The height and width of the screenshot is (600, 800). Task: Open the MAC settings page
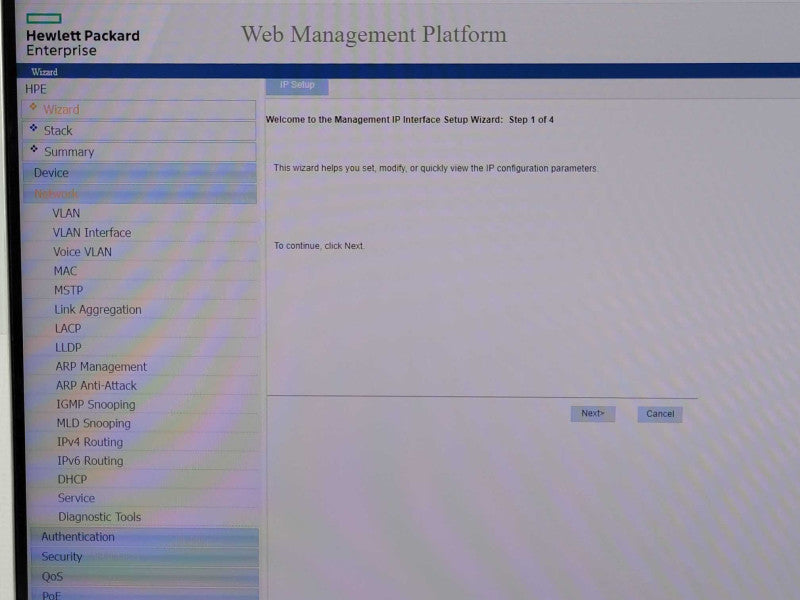point(65,271)
